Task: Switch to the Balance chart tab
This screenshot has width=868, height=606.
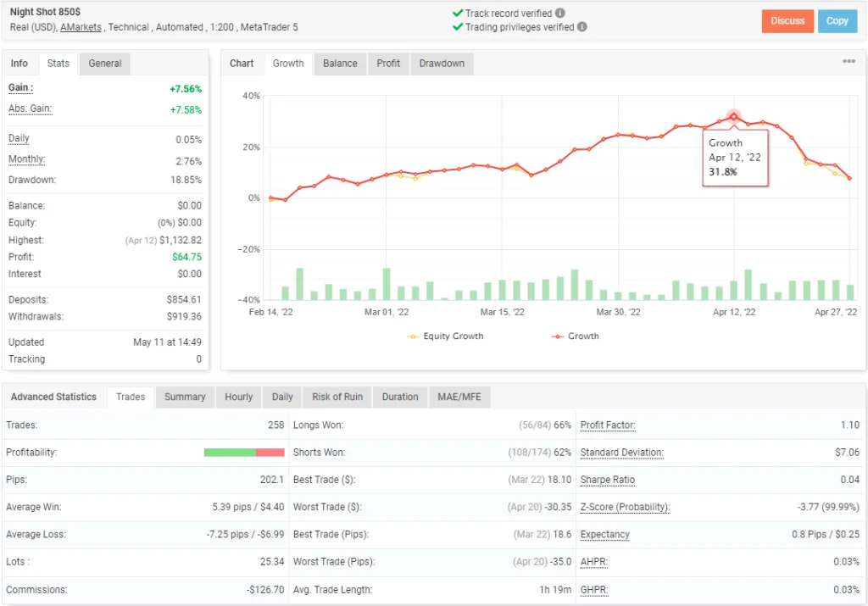Action: pyautogui.click(x=339, y=63)
